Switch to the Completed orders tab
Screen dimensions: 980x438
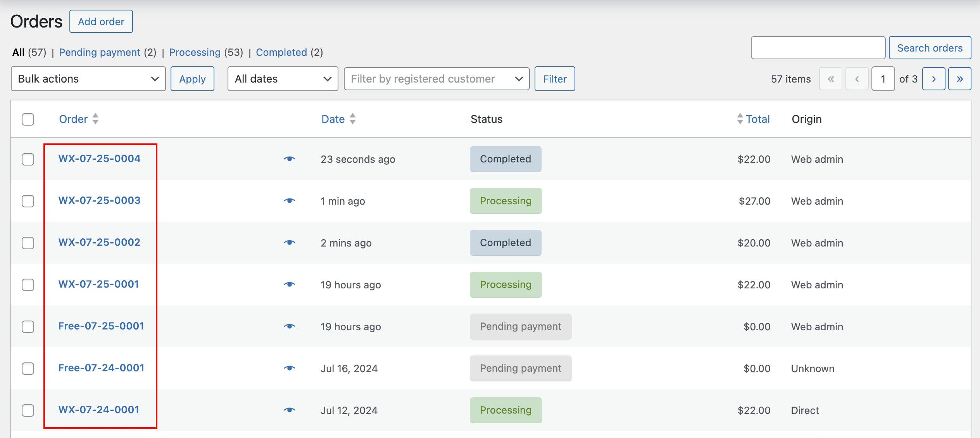pos(281,52)
